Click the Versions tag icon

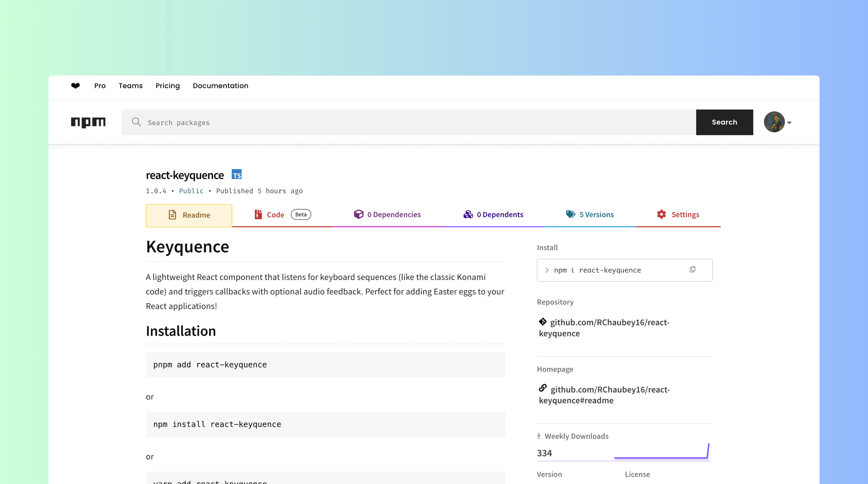(x=570, y=214)
